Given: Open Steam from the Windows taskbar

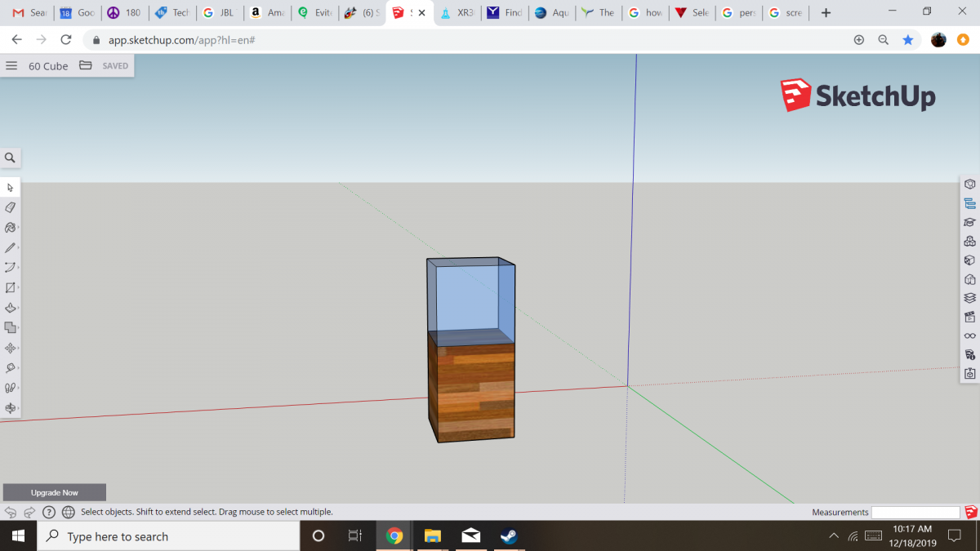Looking at the screenshot, I should click(x=508, y=536).
